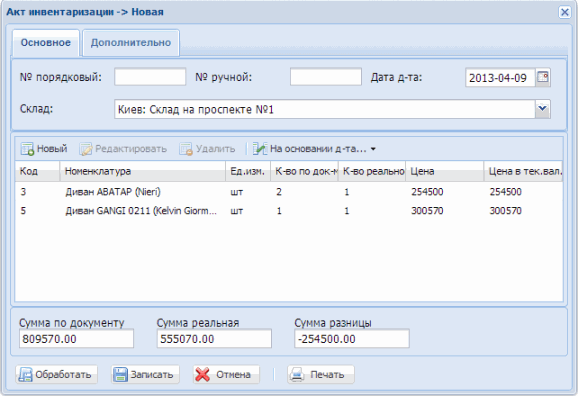Viewport: 578px width, 396px height.
Task: Focus the № порядковый input field
Action: [150, 77]
